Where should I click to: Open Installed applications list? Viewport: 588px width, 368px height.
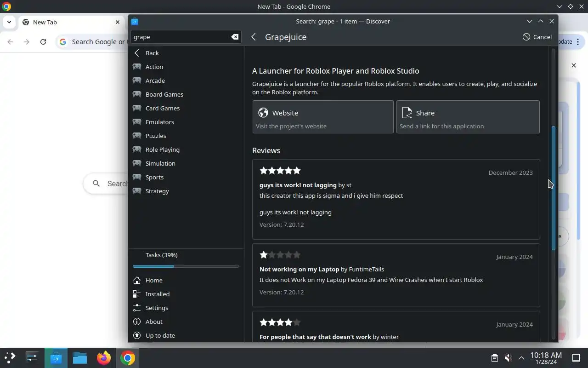(186, 294)
